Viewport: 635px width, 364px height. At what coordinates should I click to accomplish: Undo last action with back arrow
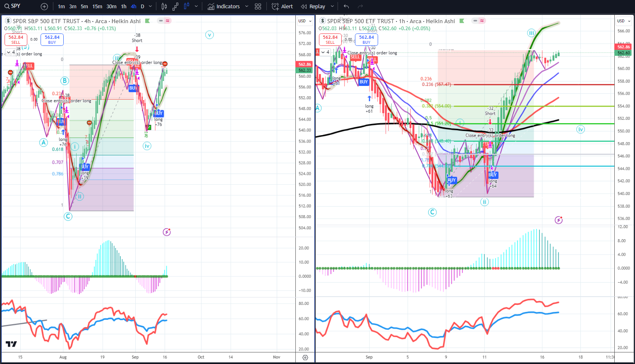pos(346,7)
